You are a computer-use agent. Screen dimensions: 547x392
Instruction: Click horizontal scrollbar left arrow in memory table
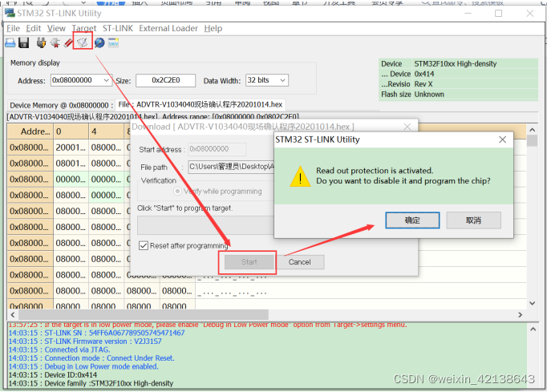point(13,314)
